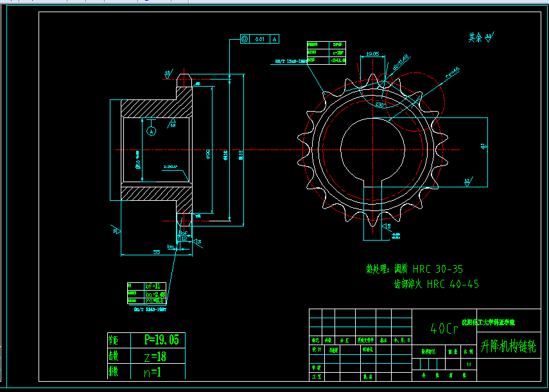Select the 19.05 pitch dimension above the sprocket
The width and height of the screenshot is (549, 392).
coord(372,54)
